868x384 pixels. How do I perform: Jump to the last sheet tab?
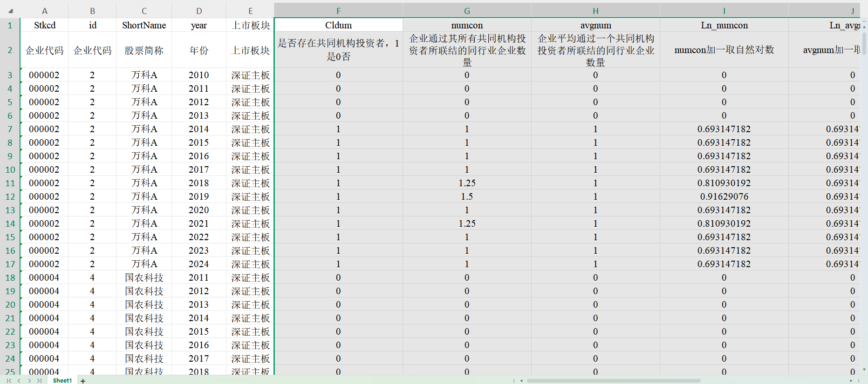tap(40, 381)
